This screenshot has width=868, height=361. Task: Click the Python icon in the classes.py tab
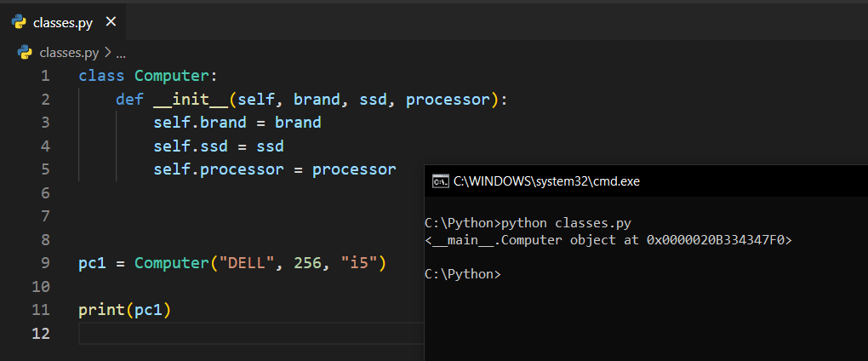(x=19, y=22)
